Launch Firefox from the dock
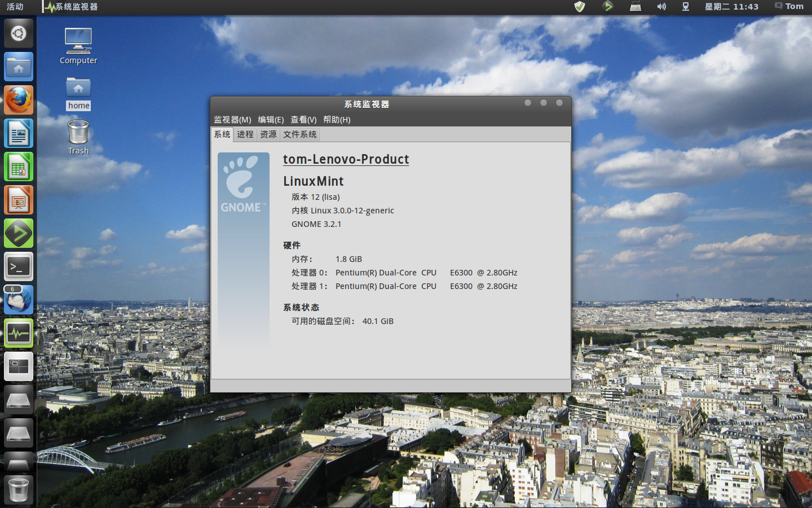 19,100
